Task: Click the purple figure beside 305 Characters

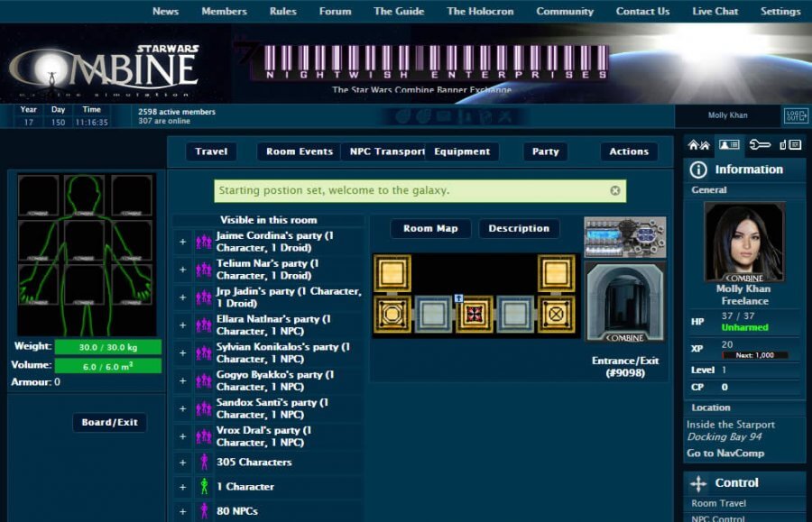Action: click(x=204, y=462)
